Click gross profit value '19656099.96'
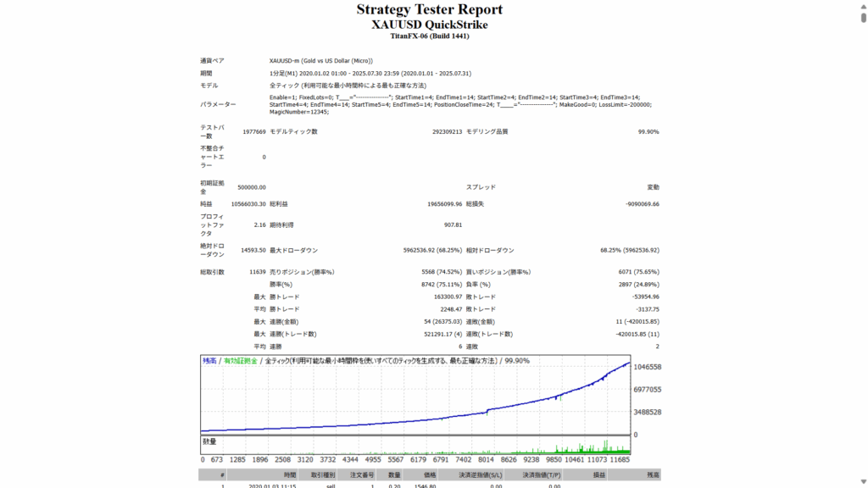The height and width of the screenshot is (488, 868). click(x=444, y=204)
